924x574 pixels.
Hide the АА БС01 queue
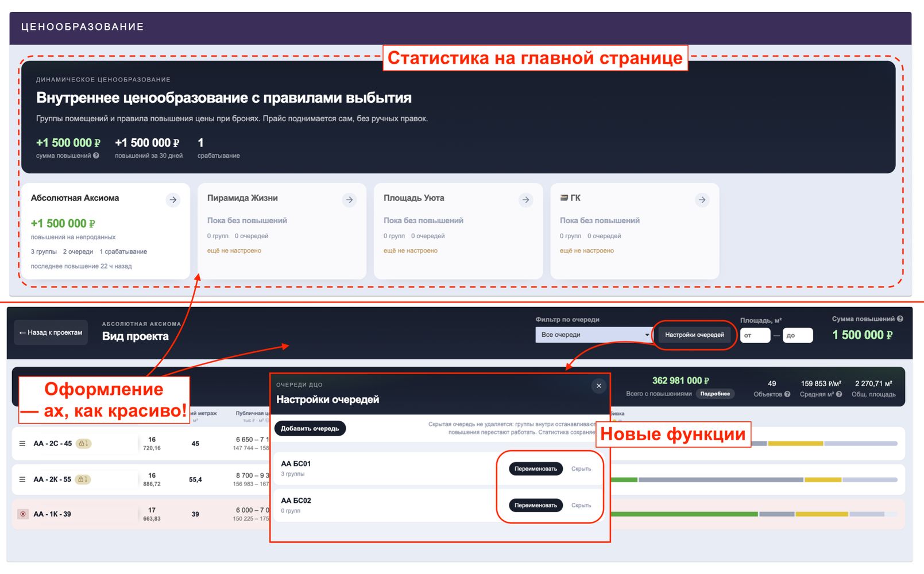click(581, 469)
